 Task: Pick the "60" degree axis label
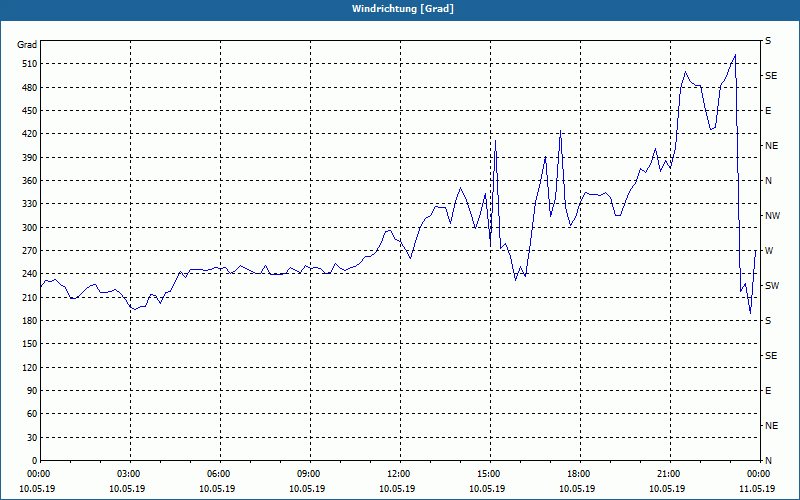[x=30, y=414]
